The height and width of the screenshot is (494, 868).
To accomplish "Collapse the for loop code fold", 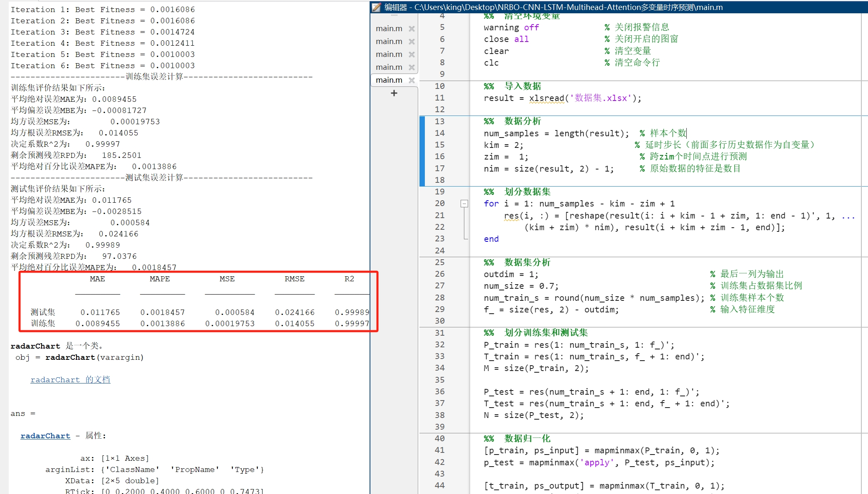I will (464, 204).
